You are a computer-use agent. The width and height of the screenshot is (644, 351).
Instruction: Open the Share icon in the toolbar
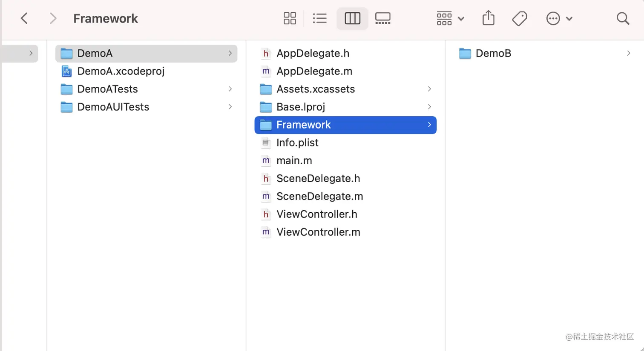tap(488, 18)
